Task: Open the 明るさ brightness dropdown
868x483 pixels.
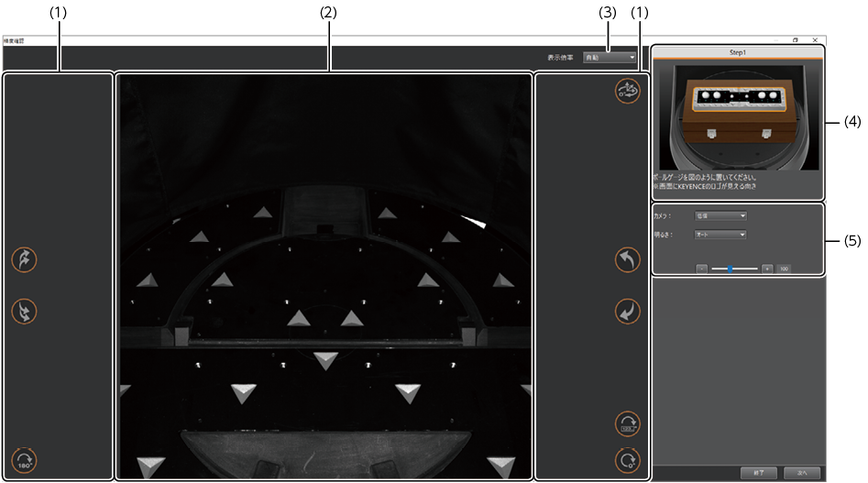Action: 720,235
